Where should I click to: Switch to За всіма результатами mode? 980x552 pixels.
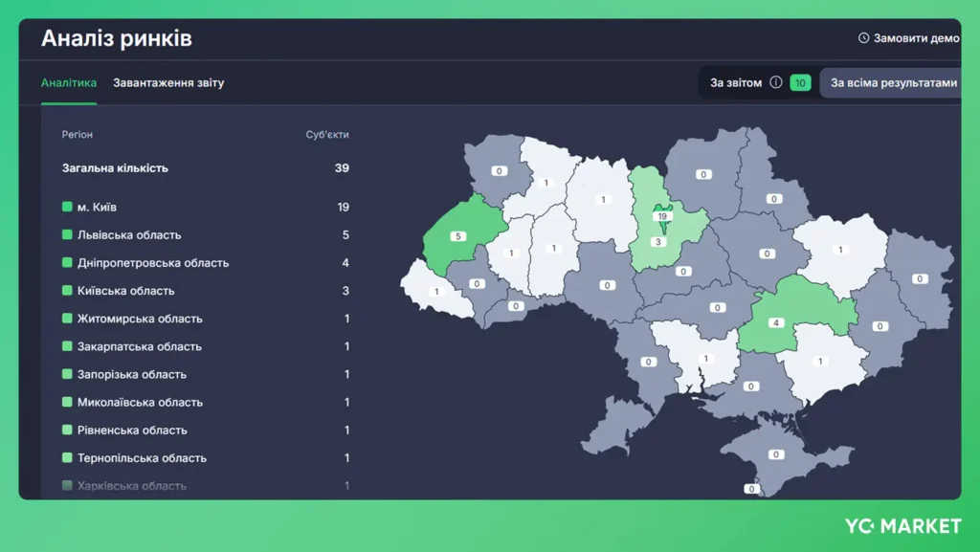pos(892,82)
